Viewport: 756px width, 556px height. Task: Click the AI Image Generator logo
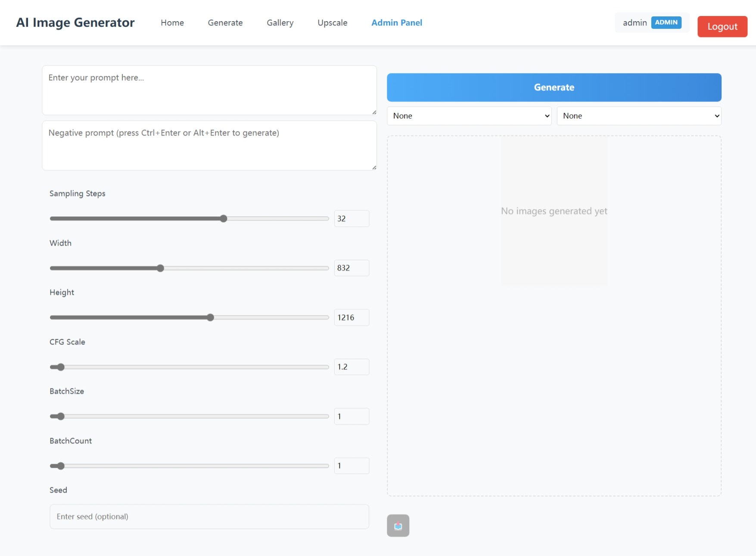tap(75, 22)
